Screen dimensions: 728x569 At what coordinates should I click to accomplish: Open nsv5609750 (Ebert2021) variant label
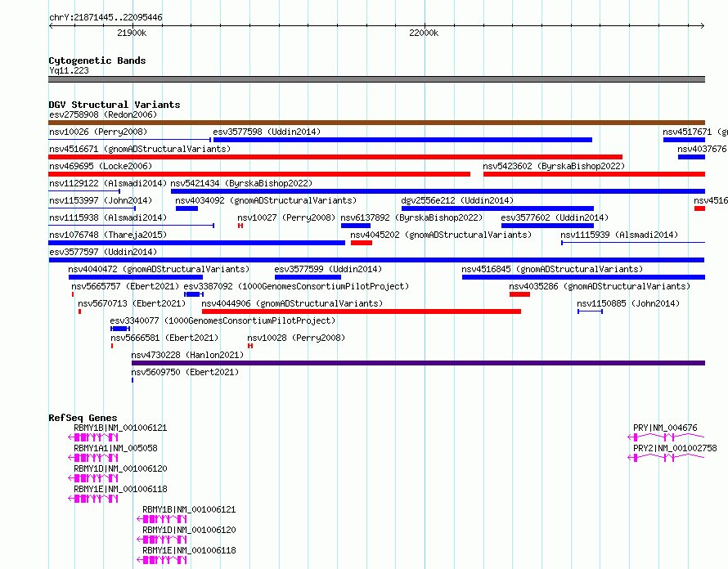(185, 372)
